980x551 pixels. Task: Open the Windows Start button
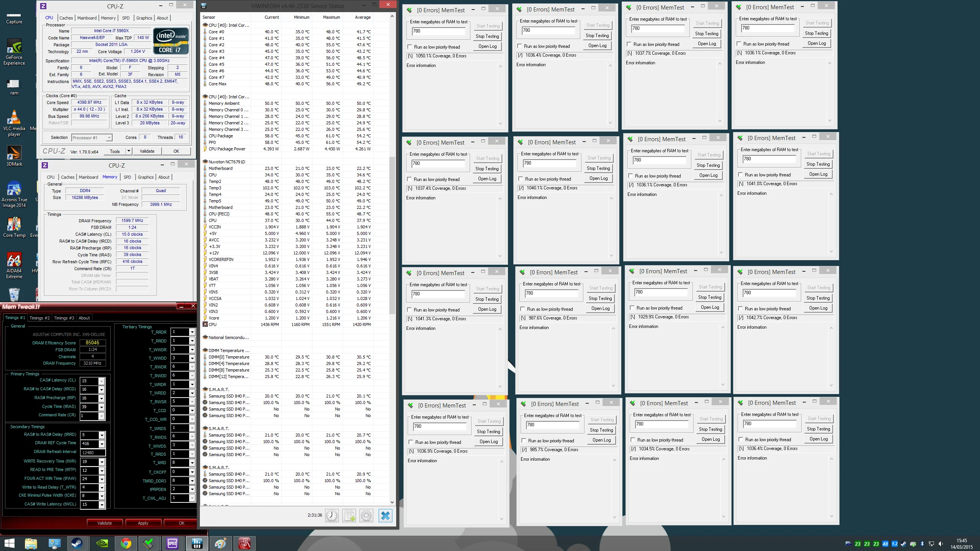click(x=9, y=543)
